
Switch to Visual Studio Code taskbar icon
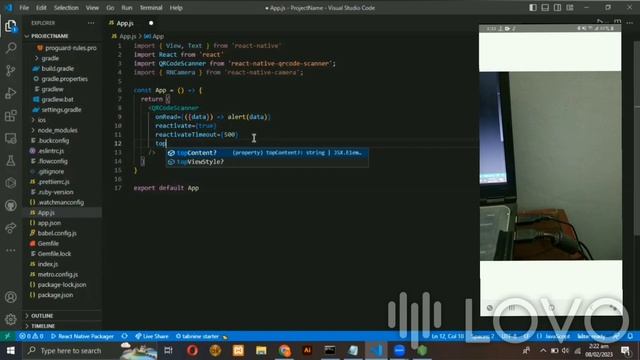(376, 351)
